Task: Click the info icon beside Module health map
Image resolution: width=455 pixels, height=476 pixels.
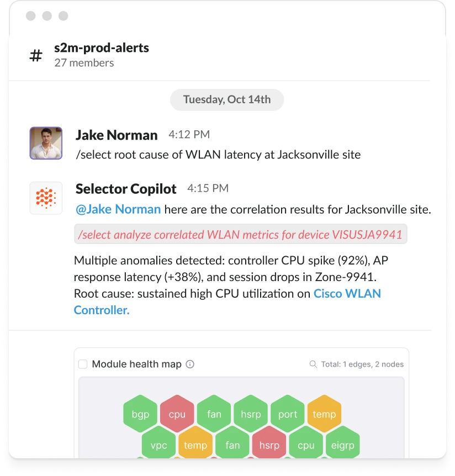Action: [x=190, y=364]
